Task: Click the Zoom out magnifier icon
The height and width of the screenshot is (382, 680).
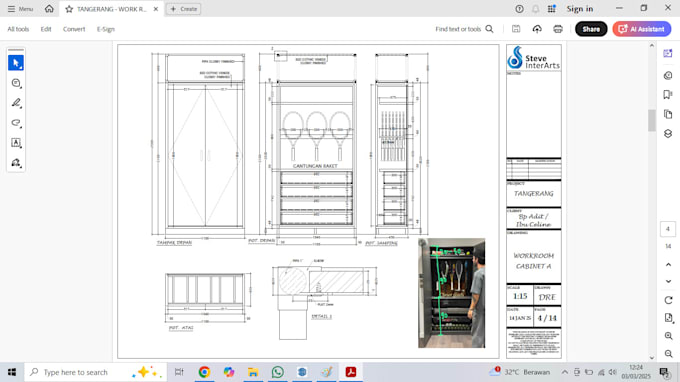Action: (x=668, y=354)
